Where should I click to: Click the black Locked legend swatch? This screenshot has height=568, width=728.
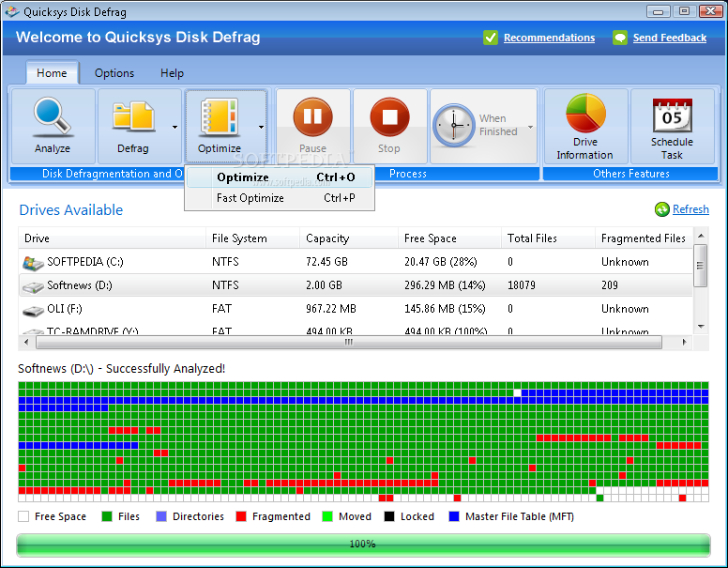tap(389, 516)
